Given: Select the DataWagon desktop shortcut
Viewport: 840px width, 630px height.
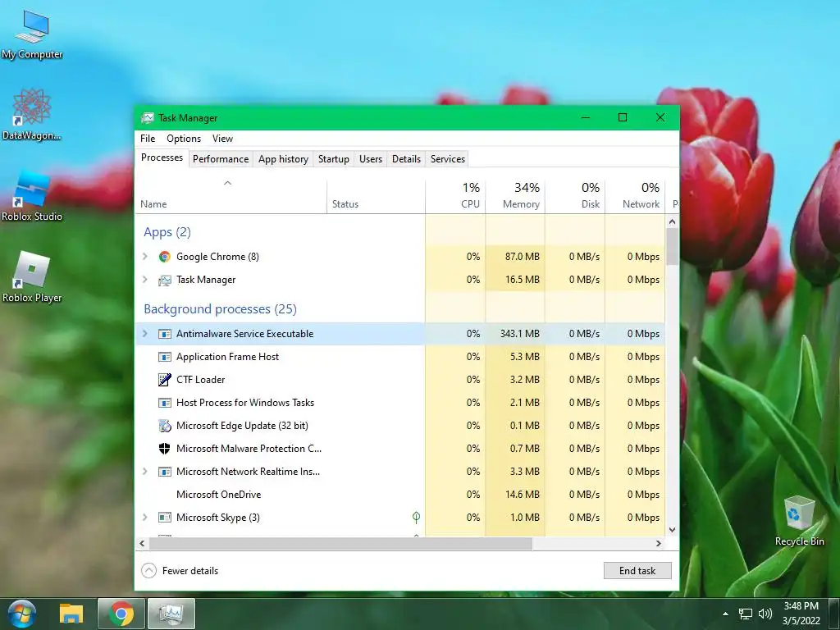Looking at the screenshot, I should (32, 114).
